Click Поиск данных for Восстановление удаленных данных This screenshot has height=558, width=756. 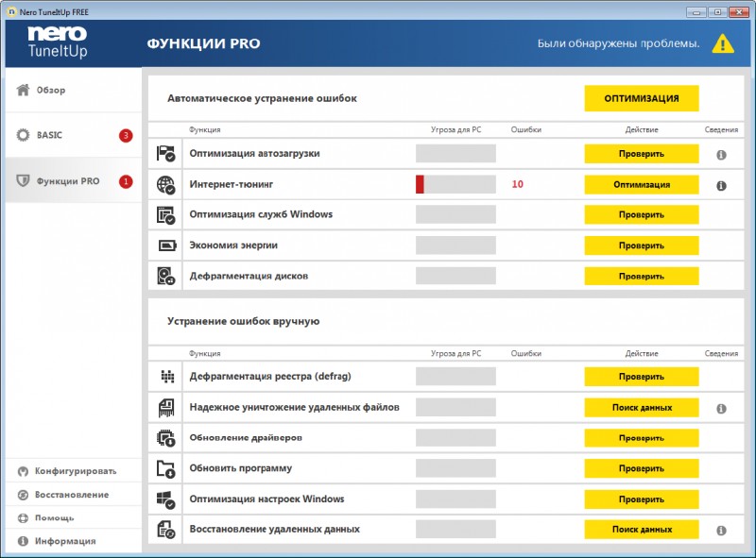(x=641, y=530)
